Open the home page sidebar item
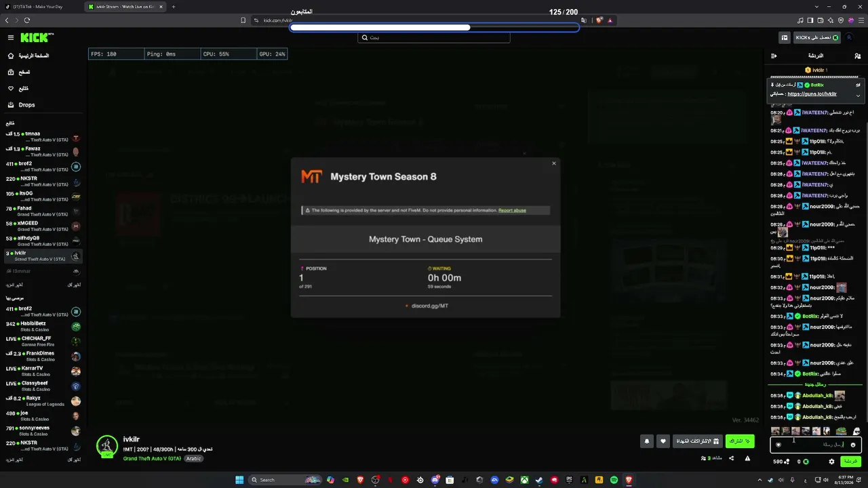Screen dimensions: 868x488 point(27,56)
